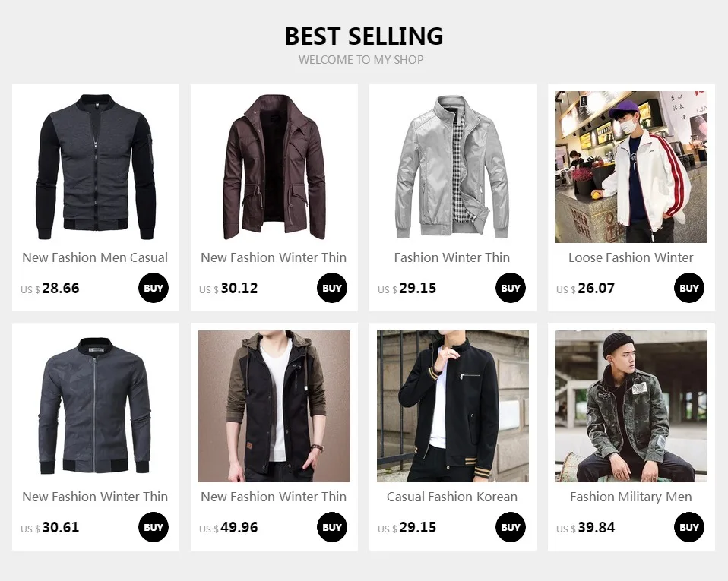Click BUY button beside Casual Fashion Korean price

(510, 527)
